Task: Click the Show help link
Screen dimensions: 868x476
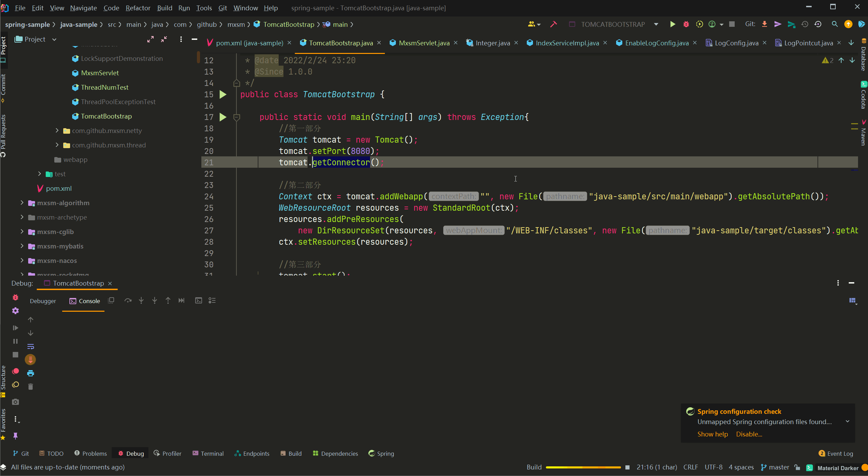Action: click(712, 434)
